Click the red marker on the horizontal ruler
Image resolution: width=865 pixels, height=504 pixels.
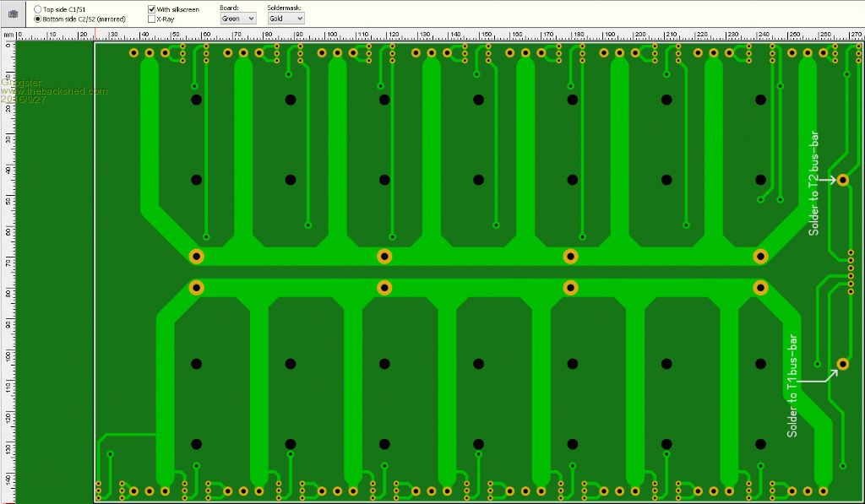95,35
